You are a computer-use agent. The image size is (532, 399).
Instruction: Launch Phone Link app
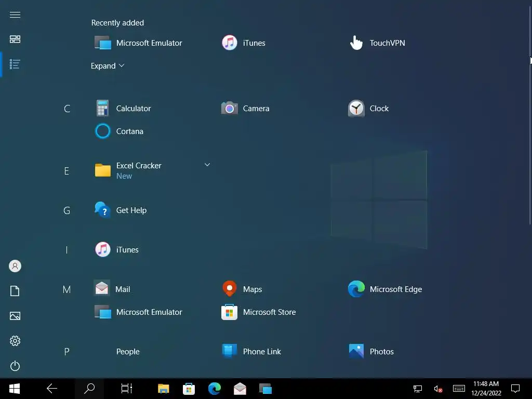click(251, 352)
